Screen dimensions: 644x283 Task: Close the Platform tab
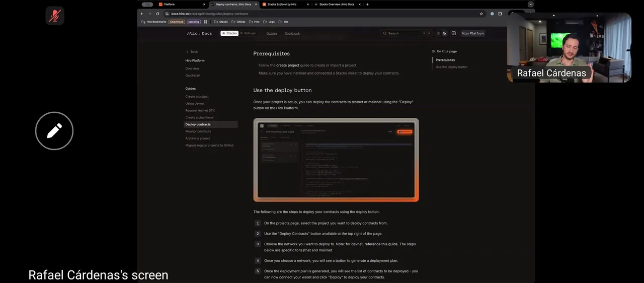pyautogui.click(x=204, y=4)
